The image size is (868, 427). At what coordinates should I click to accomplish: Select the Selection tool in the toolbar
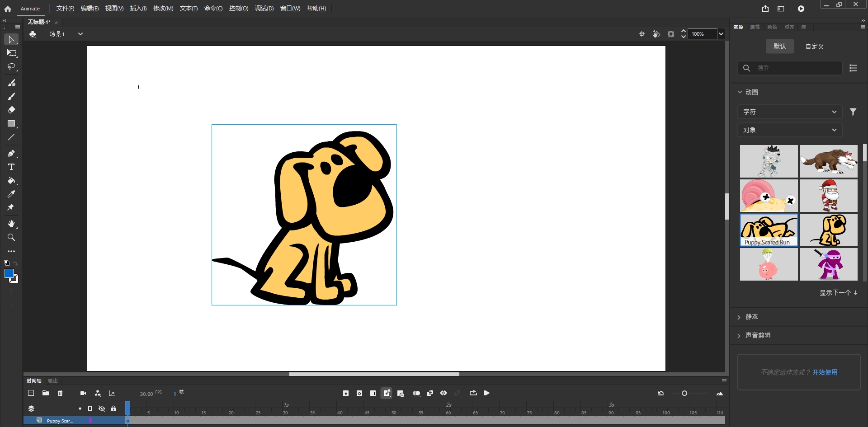click(11, 40)
